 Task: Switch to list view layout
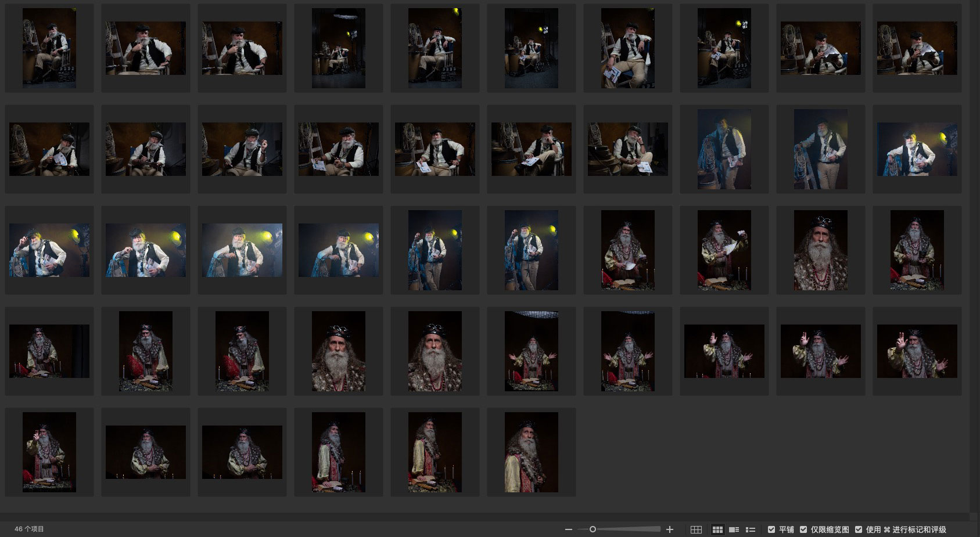point(751,529)
